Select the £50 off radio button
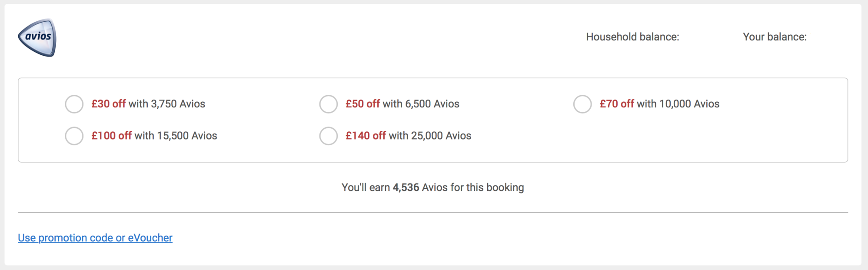868x270 pixels. (x=329, y=104)
